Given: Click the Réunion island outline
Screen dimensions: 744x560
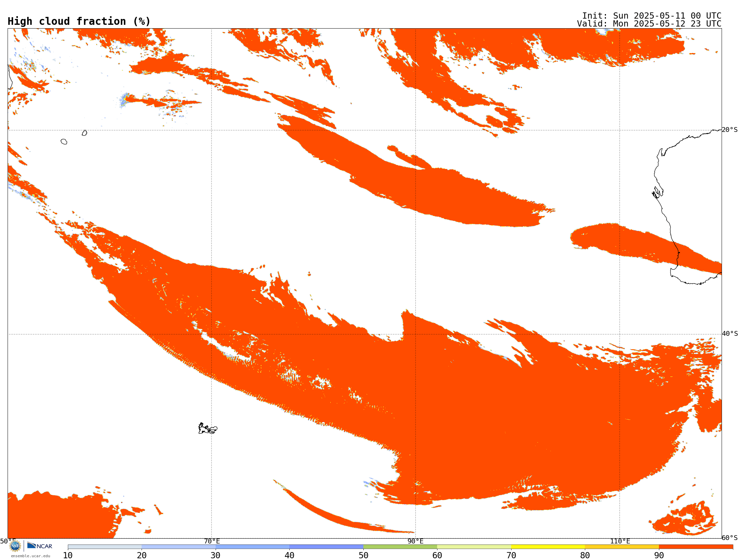Looking at the screenshot, I should click(x=64, y=142).
